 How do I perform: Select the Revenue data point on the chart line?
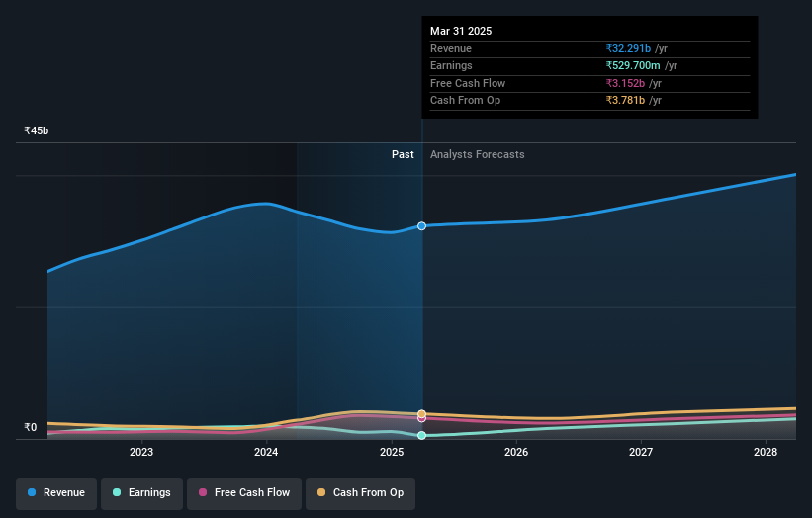422,226
